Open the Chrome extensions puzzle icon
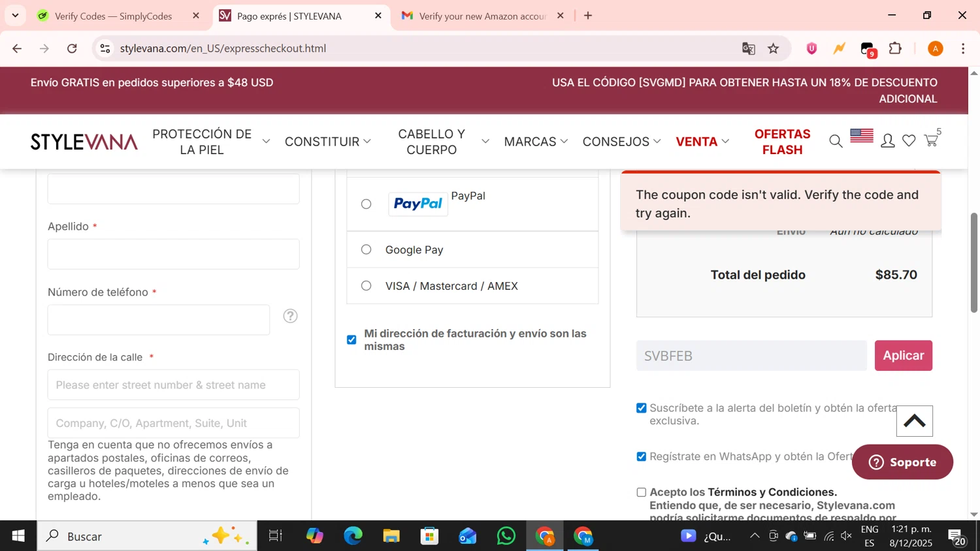Image resolution: width=980 pixels, height=551 pixels. (x=895, y=48)
